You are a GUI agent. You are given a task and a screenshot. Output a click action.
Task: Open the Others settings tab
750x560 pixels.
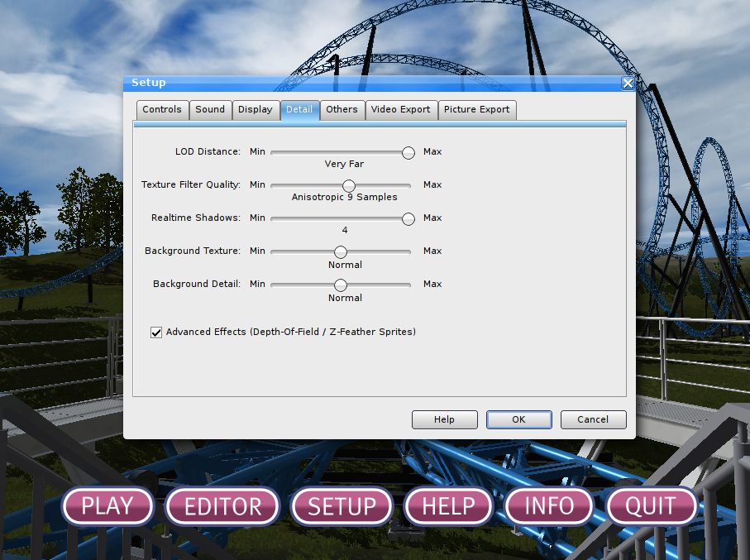click(342, 109)
